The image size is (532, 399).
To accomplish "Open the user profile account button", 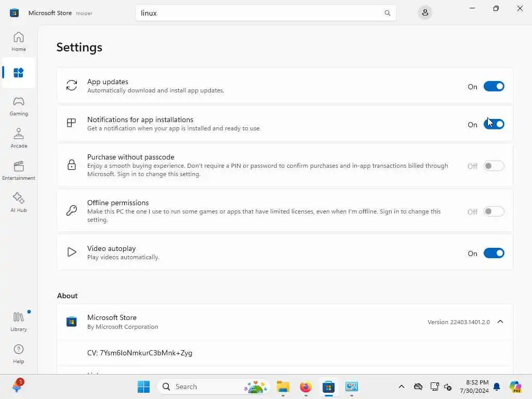I will click(425, 13).
